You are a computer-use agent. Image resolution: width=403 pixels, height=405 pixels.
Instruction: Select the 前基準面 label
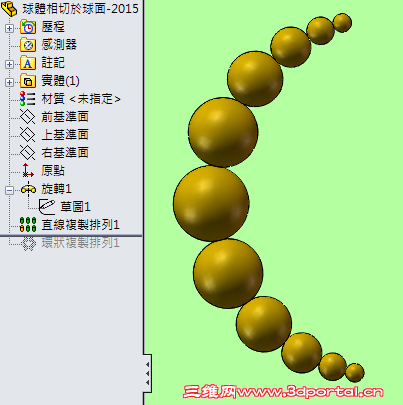click(65, 117)
